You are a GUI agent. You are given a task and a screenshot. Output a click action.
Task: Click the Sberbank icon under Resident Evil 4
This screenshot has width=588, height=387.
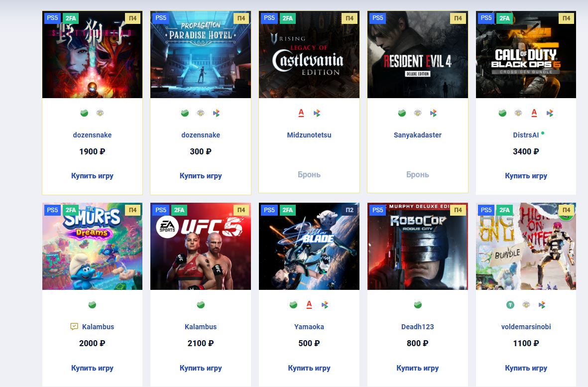[402, 113]
